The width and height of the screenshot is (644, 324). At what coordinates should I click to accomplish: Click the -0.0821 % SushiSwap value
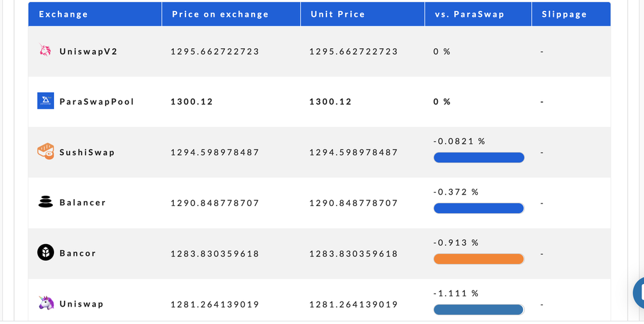pyautogui.click(x=459, y=141)
